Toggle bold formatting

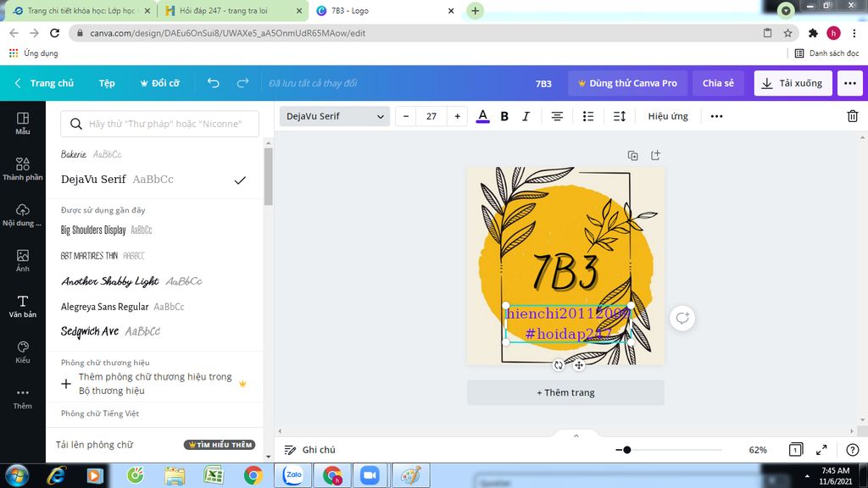click(x=504, y=116)
